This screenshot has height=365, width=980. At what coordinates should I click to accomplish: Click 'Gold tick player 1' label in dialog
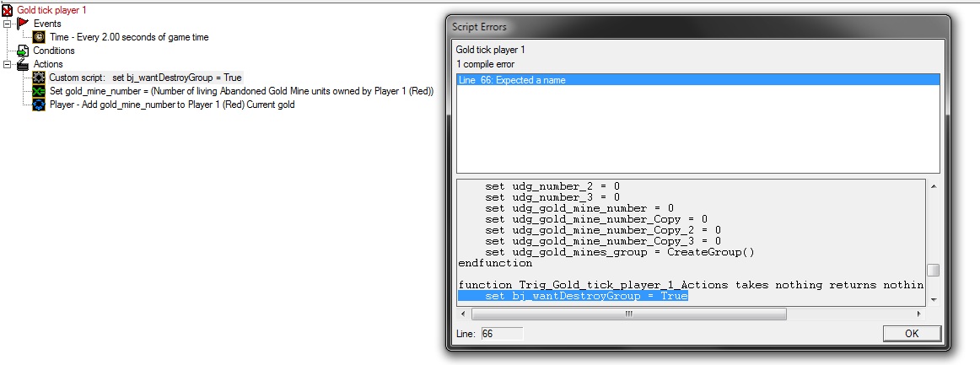491,50
